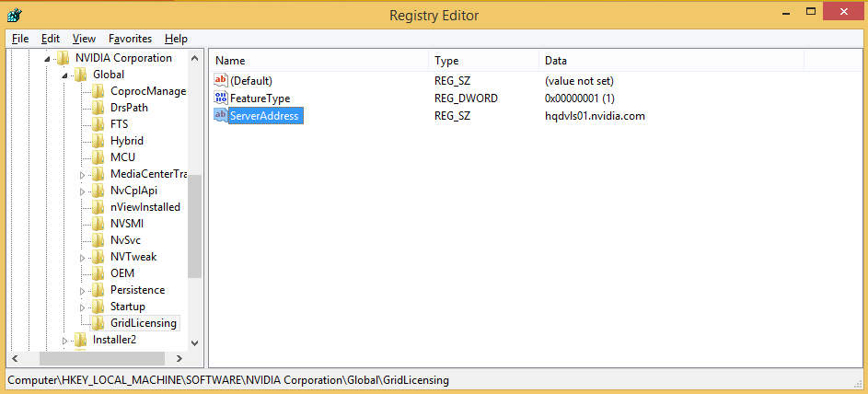Select the Hybrid registry key

(126, 141)
